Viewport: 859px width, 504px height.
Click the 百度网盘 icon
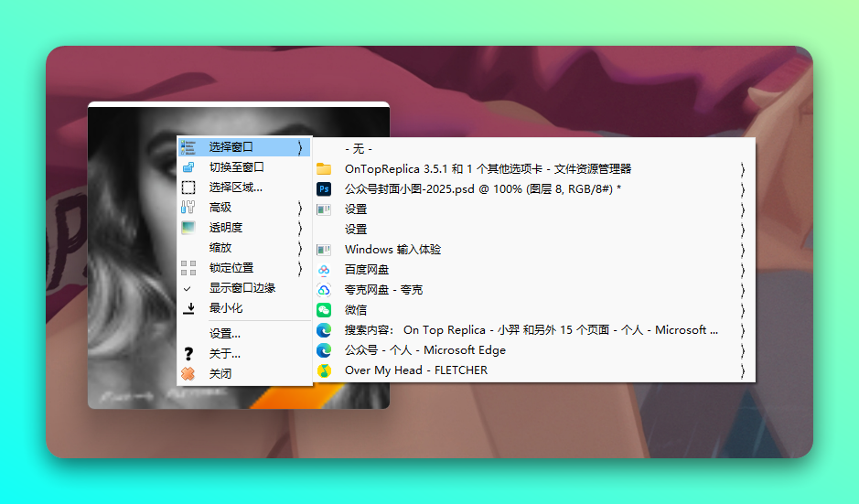(324, 270)
